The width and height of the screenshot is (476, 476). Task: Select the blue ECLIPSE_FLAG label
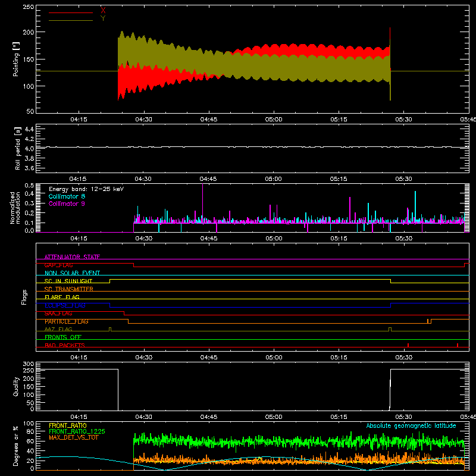(x=65, y=305)
